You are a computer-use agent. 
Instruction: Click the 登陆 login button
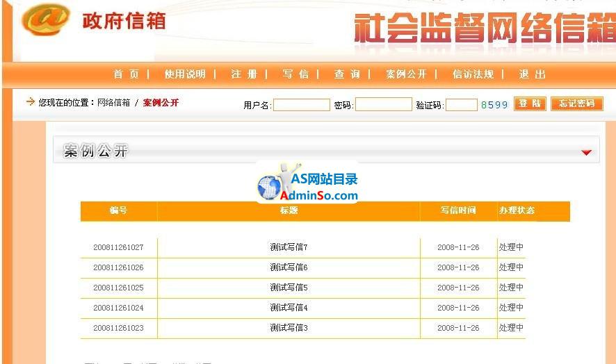click(x=530, y=104)
